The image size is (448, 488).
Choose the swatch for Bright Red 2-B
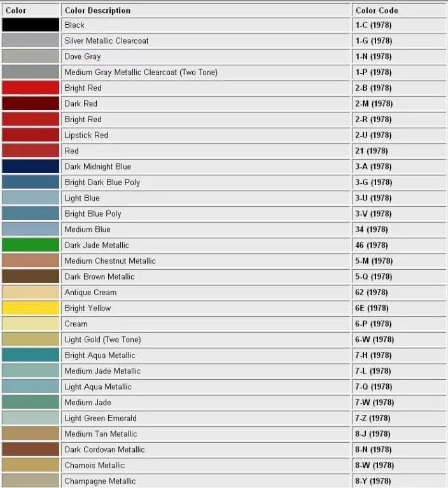coord(31,88)
